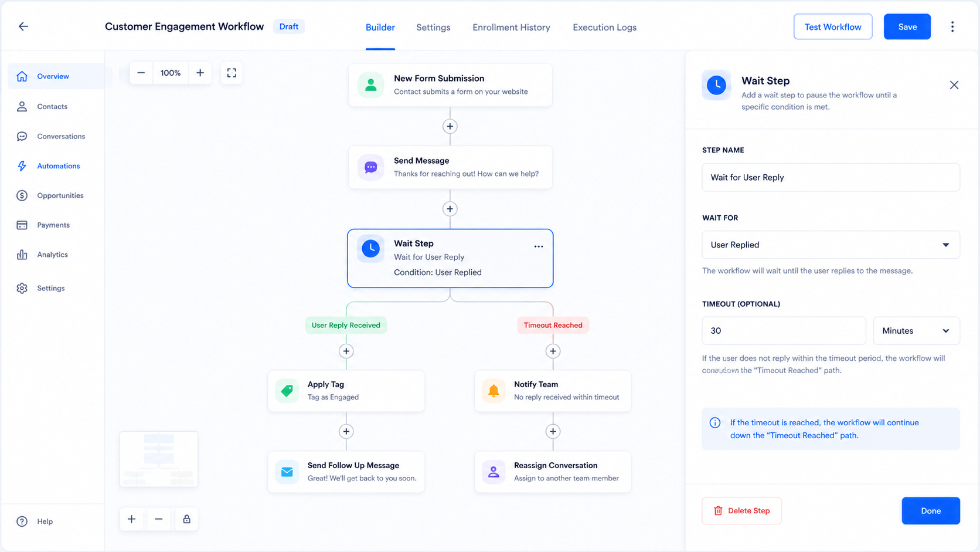Select the Send Message node
Image resolution: width=980 pixels, height=552 pixels.
[x=450, y=167]
